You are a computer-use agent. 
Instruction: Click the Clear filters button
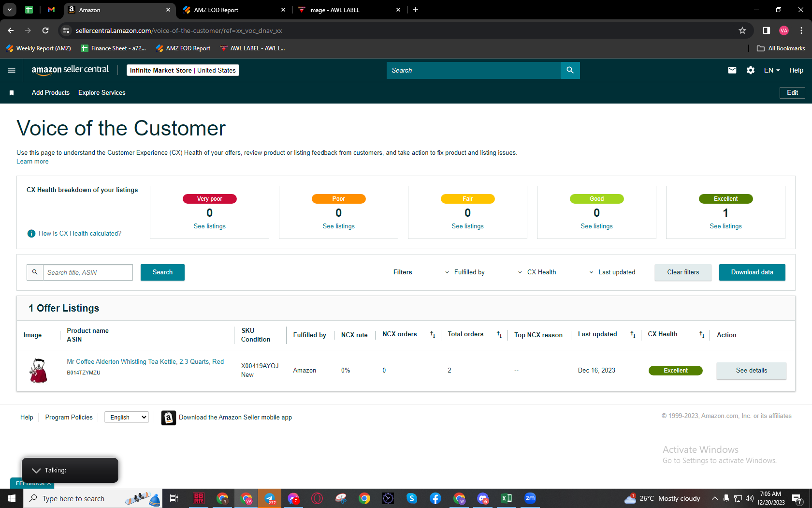coord(683,272)
